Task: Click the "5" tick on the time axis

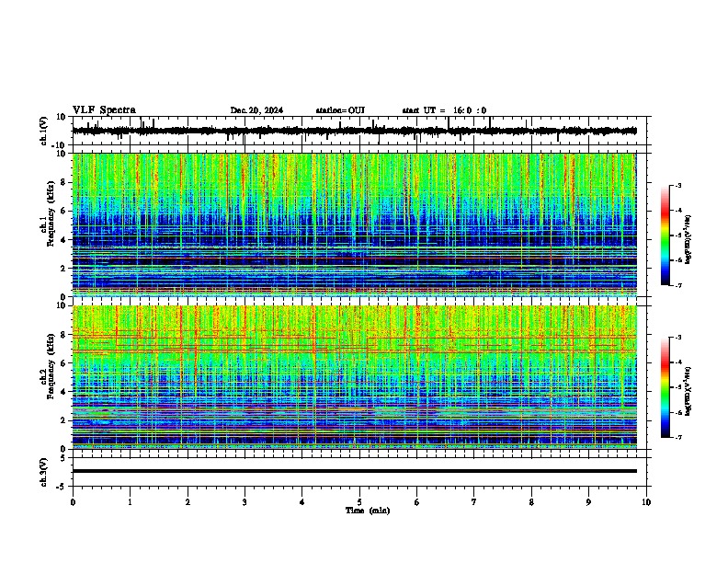Action: (x=359, y=502)
